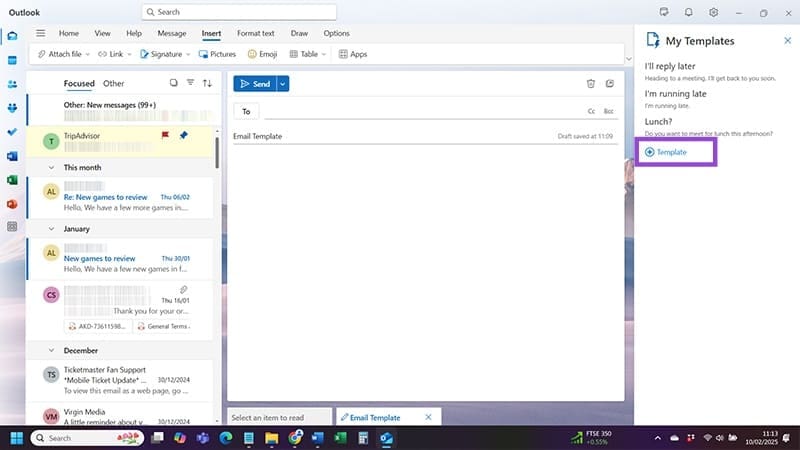Insert the I'll reply later template
Viewport: 800px width, 450px height.
click(x=710, y=71)
